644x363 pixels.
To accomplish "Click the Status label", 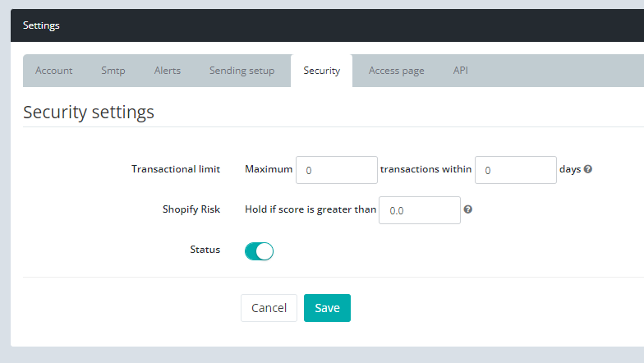I will (205, 250).
